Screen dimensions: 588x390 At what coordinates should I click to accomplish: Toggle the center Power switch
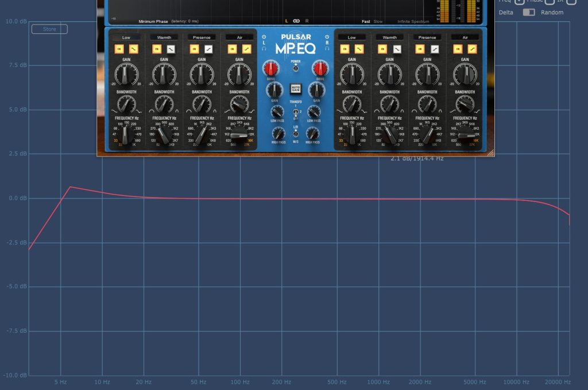click(296, 68)
